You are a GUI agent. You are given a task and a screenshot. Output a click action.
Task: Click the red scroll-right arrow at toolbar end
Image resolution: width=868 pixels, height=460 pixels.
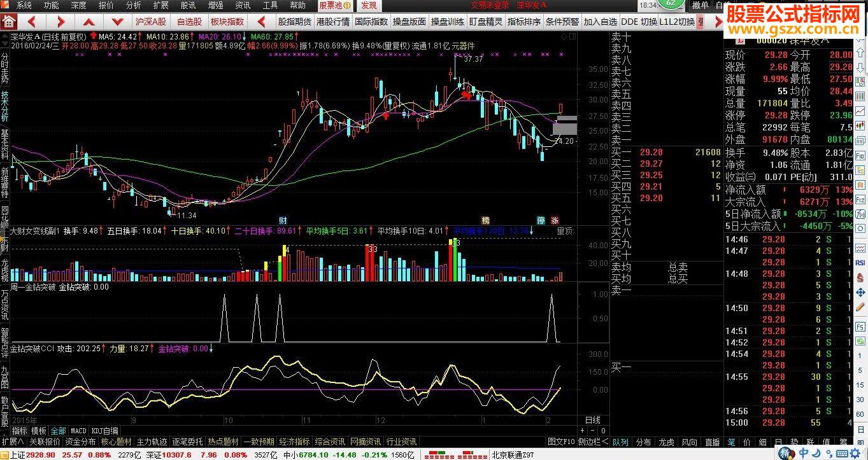click(718, 22)
